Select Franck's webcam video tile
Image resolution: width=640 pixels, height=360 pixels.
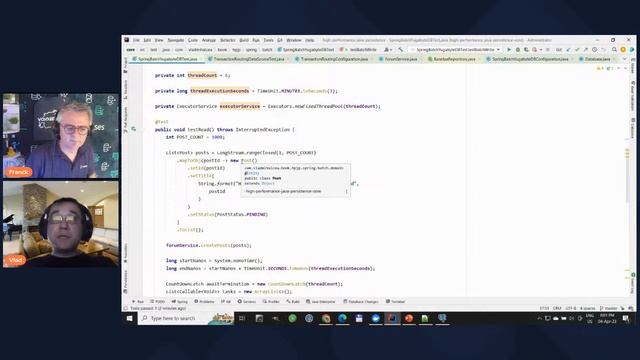pyautogui.click(x=61, y=136)
